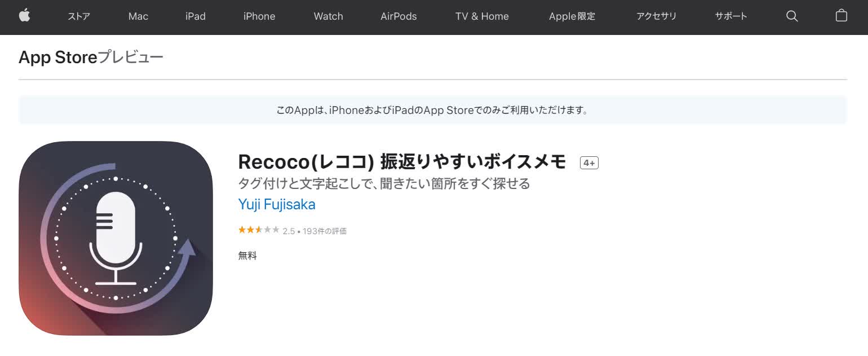This screenshot has height=356, width=868.
Task: Open the サポート menu item
Action: tap(731, 16)
